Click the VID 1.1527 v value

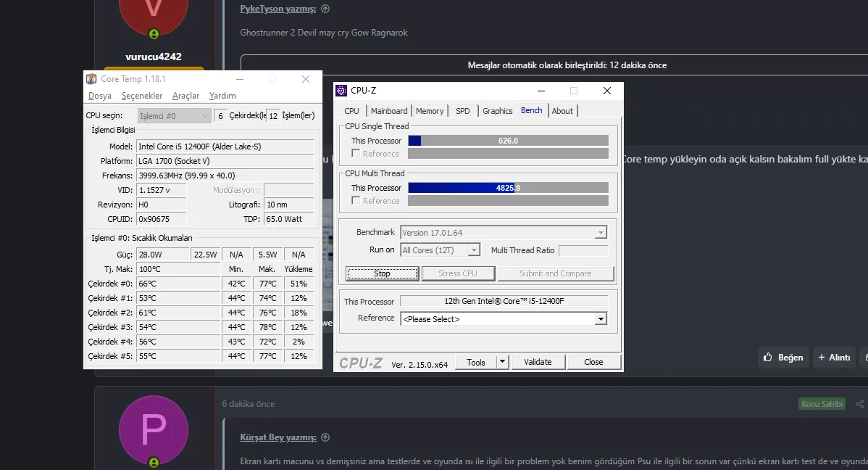(161, 190)
